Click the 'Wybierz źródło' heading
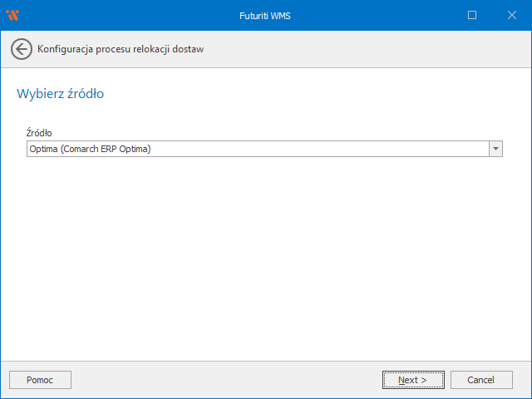This screenshot has width=532, height=399. [x=60, y=94]
